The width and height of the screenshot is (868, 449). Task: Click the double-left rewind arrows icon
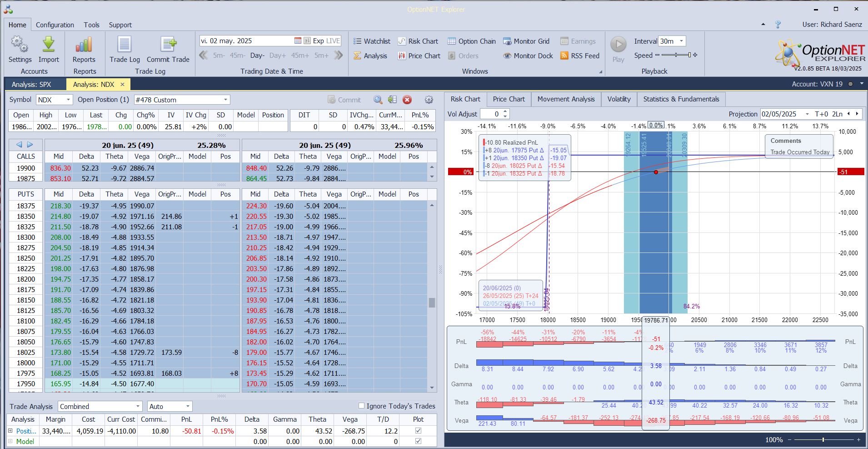coord(204,55)
